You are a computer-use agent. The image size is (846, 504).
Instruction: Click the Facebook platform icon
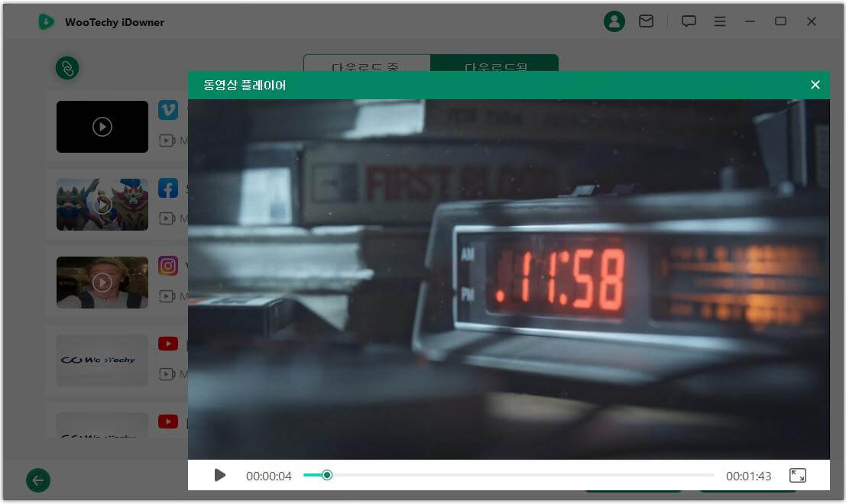click(x=168, y=188)
